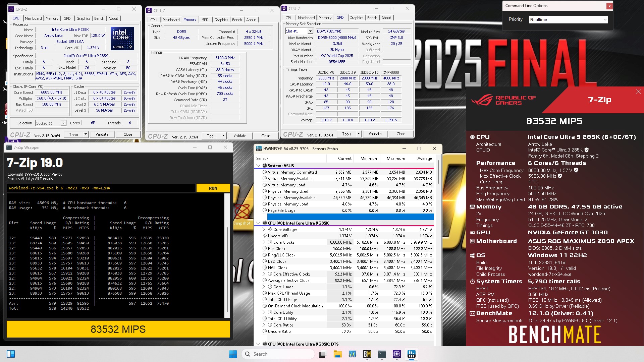Click Tools button in CPU-Z Memory window

(x=211, y=136)
